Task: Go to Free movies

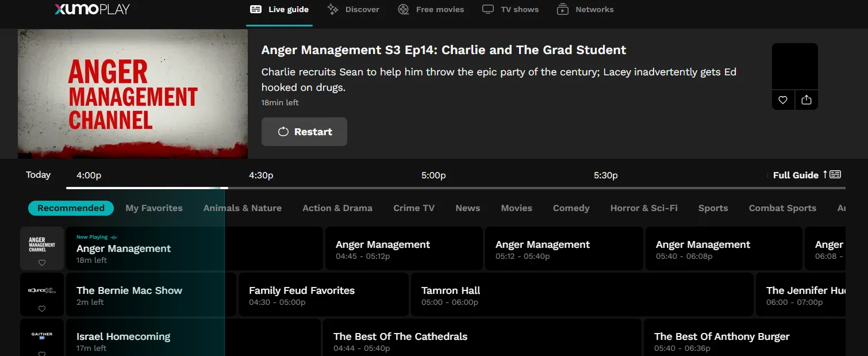Action: 431,9
